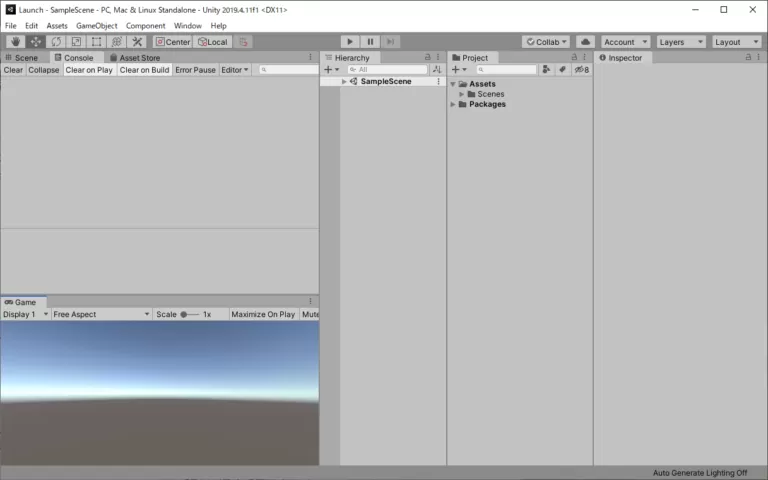This screenshot has width=768, height=480.
Task: Select the Hand tool in the toolbar
Action: (x=15, y=42)
